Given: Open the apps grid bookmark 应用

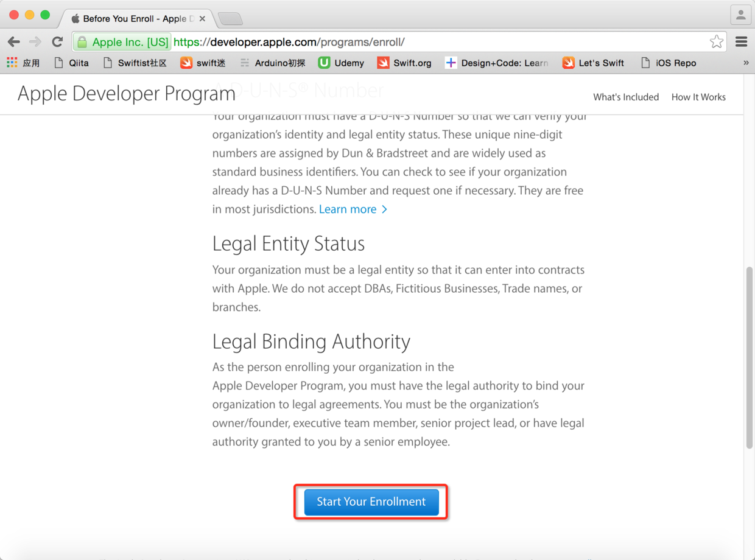Looking at the screenshot, I should pyautogui.click(x=23, y=63).
